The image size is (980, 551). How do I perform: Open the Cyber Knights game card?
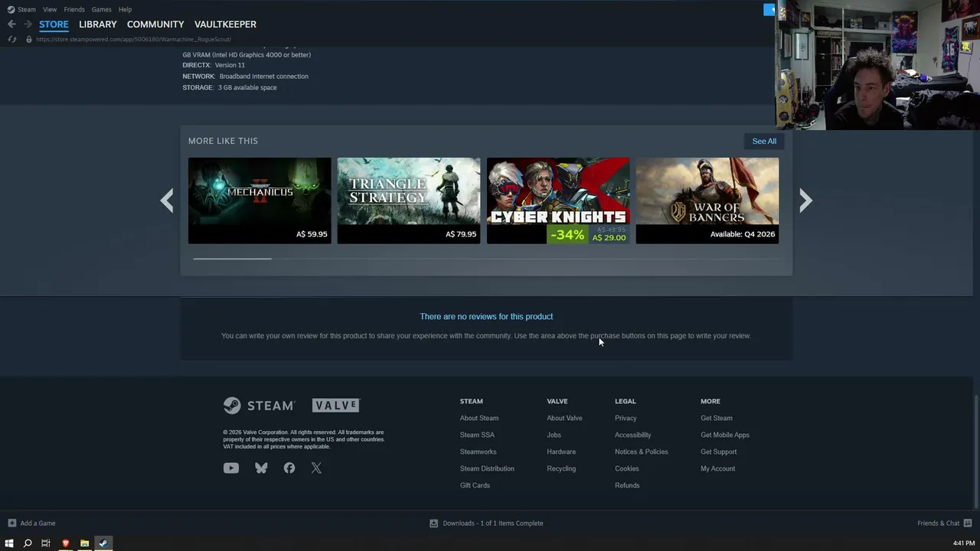click(558, 201)
